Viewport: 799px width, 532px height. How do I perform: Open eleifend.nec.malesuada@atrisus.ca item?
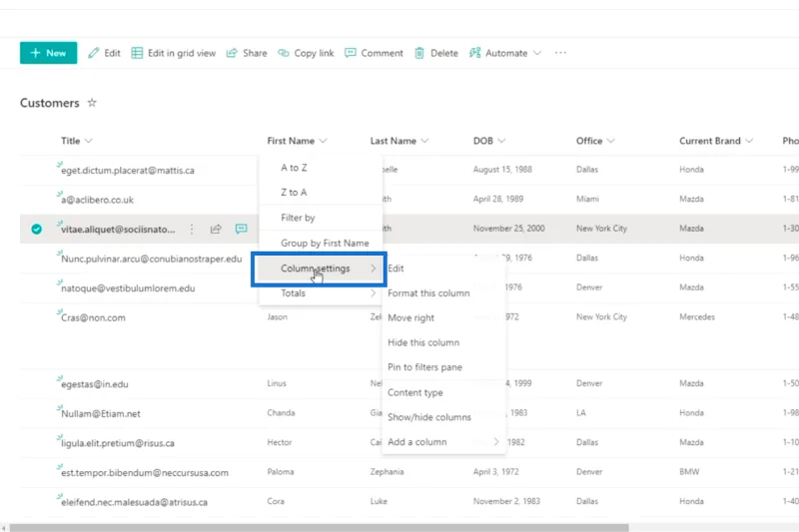134,502
